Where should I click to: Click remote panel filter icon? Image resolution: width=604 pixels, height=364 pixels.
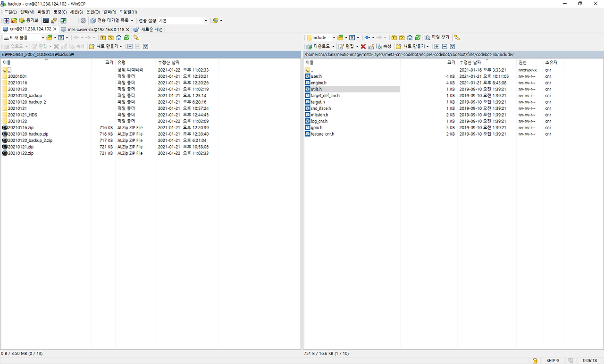tap(352, 38)
